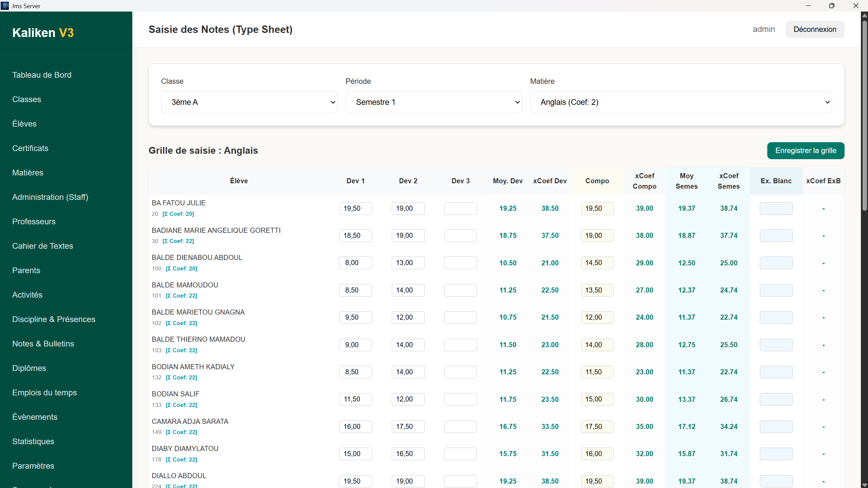Screen dimensions: 868x488
Task: Click Dev 2 field for DIABY DIAMYLATOU
Action: 408,454
